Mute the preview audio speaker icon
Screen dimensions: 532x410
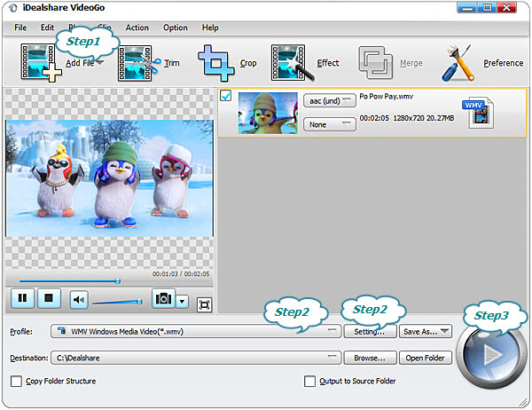[79, 300]
